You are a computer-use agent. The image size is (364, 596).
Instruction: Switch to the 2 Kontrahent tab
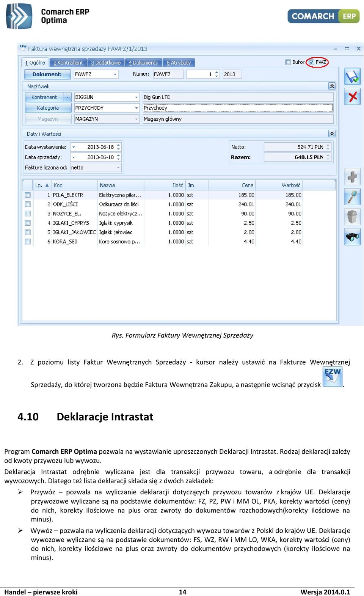[68, 63]
